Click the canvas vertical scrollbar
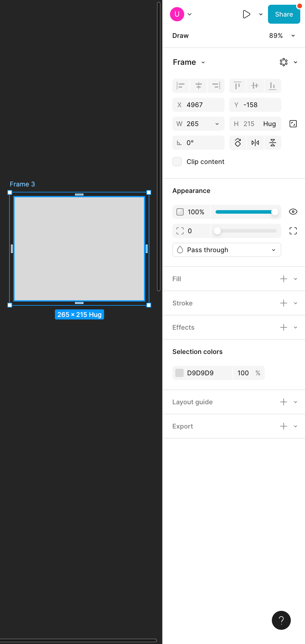 click(159, 146)
